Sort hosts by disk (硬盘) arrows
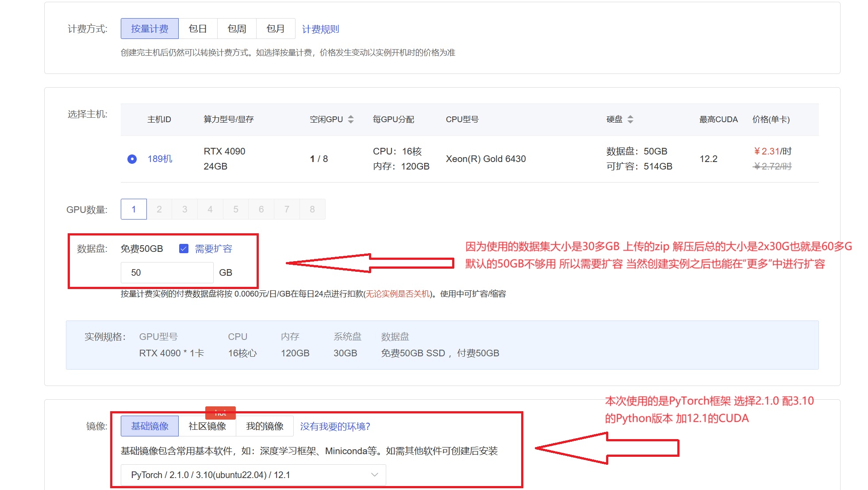 click(630, 119)
